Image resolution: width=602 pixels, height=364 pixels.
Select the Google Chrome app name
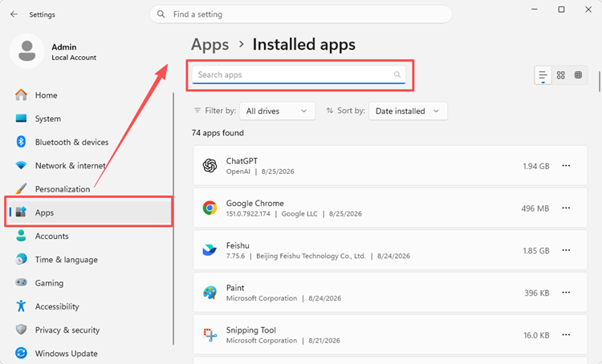(254, 203)
